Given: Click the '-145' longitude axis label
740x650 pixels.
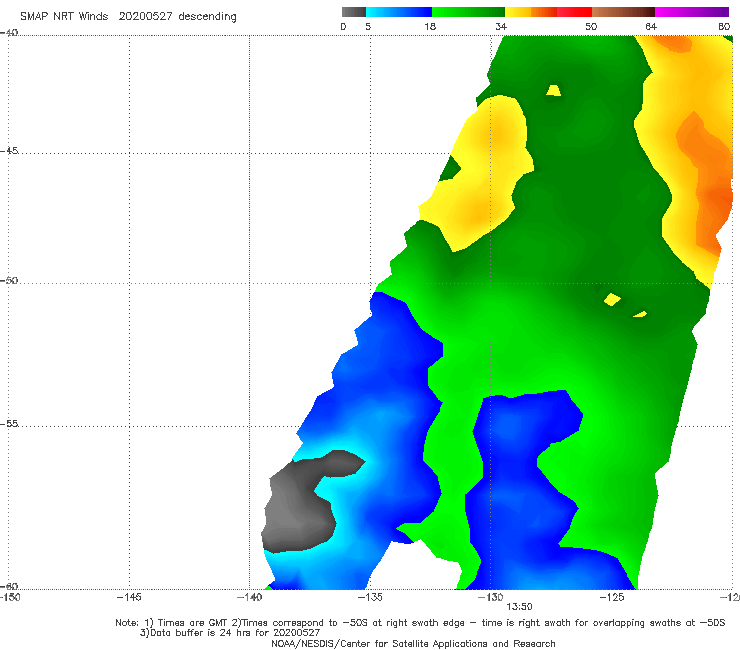Looking at the screenshot, I should tap(129, 597).
